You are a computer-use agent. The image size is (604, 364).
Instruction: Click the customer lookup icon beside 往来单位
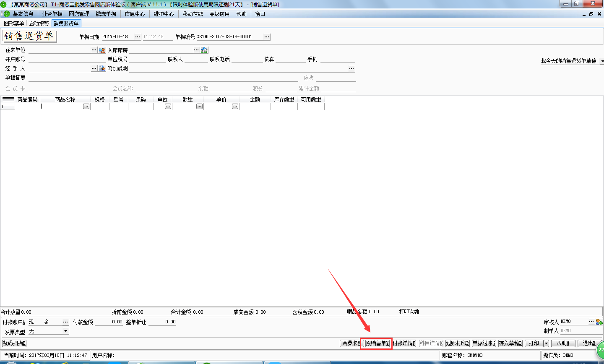[x=102, y=50]
